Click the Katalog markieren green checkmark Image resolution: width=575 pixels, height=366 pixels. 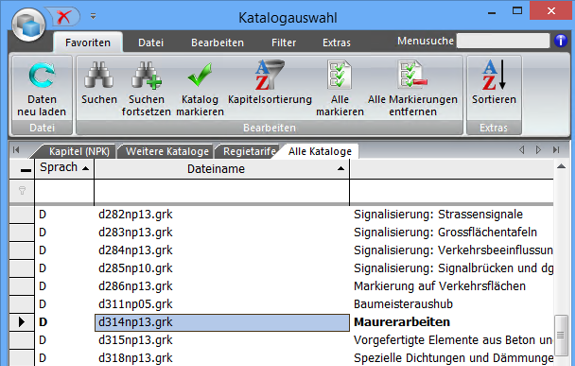coord(200,74)
